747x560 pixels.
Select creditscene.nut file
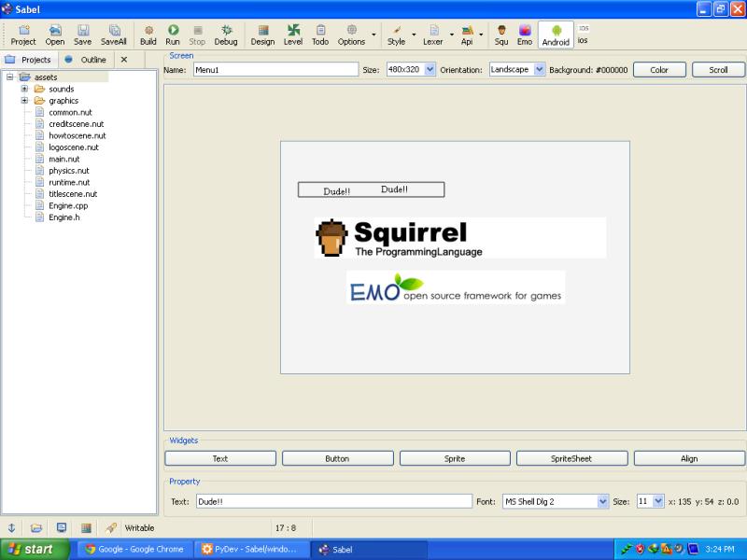coord(77,124)
